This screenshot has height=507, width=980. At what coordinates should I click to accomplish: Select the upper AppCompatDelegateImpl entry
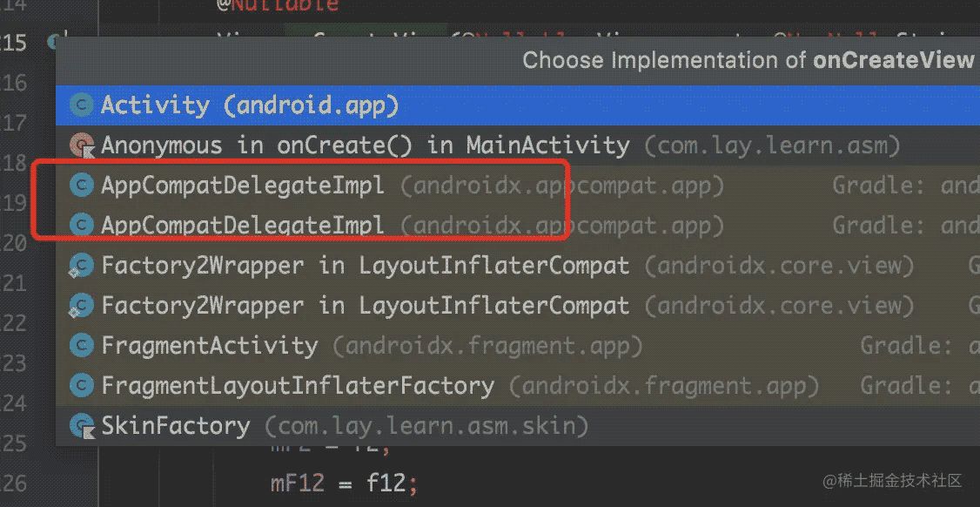click(243, 186)
